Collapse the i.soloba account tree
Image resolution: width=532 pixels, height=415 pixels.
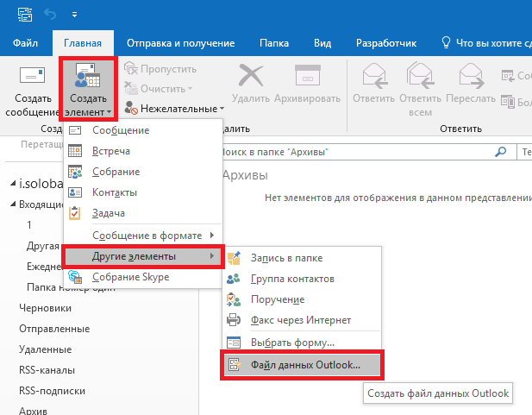[13, 184]
